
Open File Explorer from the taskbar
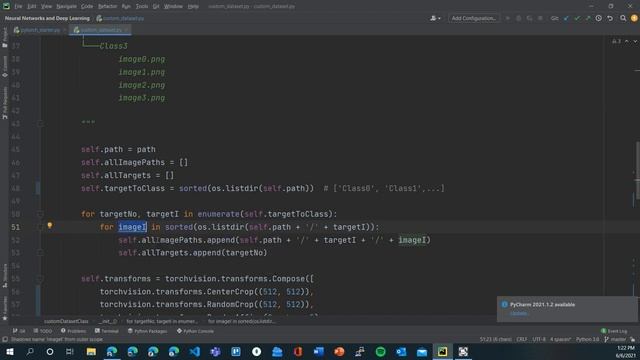pyautogui.click(x=91, y=351)
